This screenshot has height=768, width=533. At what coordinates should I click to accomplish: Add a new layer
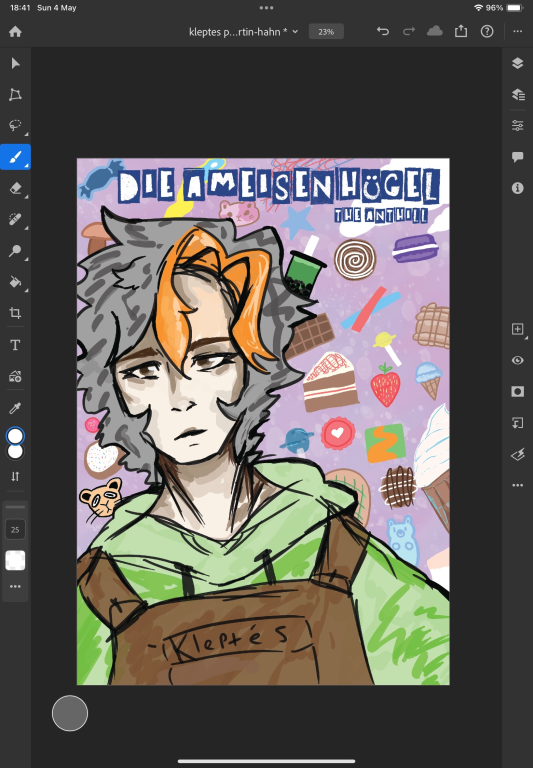coord(518,329)
